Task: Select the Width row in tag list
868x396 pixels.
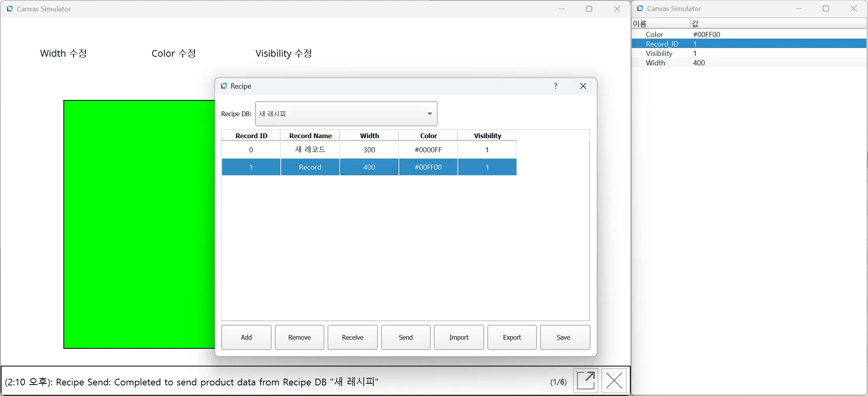Action: pos(655,63)
